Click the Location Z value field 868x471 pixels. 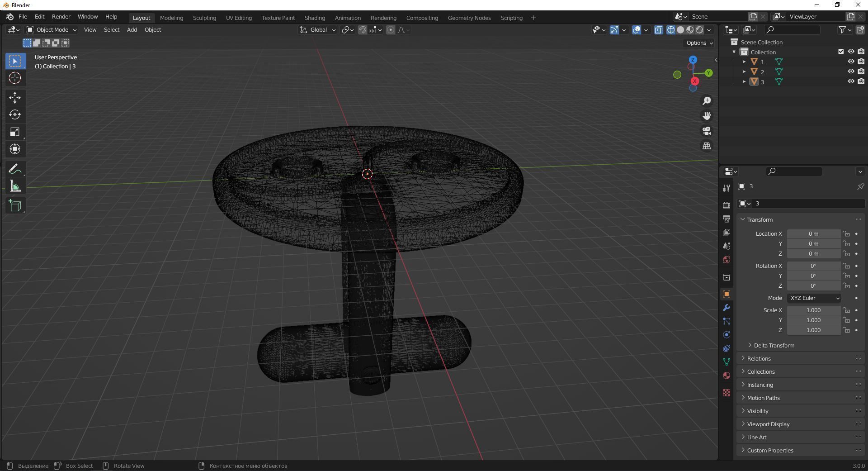813,254
